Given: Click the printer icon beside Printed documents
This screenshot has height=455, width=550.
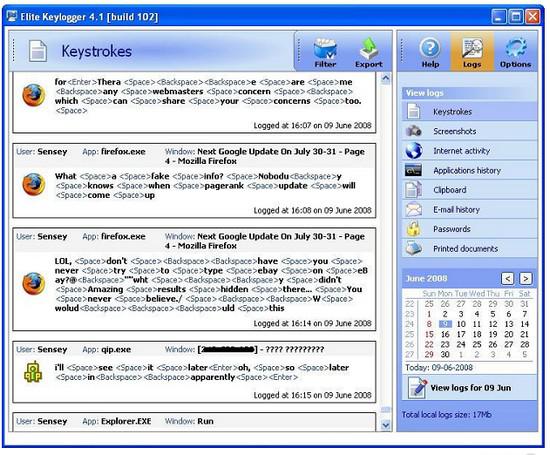Looking at the screenshot, I should (x=414, y=248).
